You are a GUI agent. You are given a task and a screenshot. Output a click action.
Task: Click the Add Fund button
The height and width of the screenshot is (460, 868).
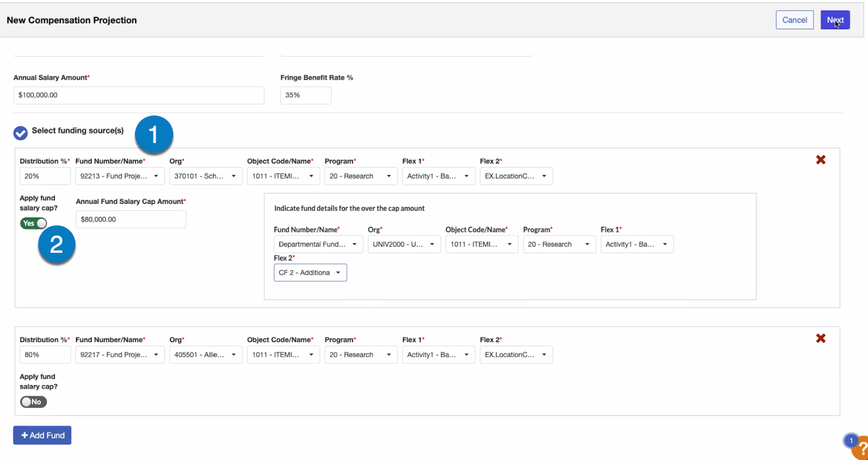(x=42, y=436)
